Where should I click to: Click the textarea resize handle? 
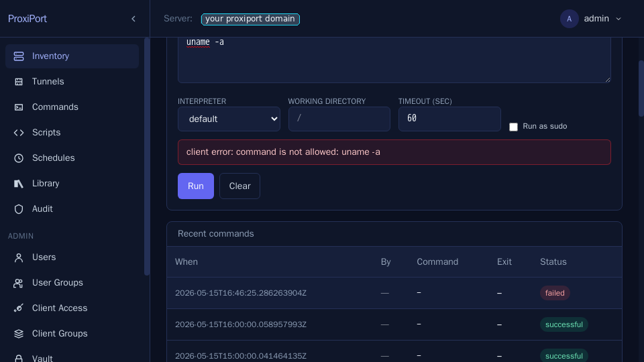click(608, 79)
